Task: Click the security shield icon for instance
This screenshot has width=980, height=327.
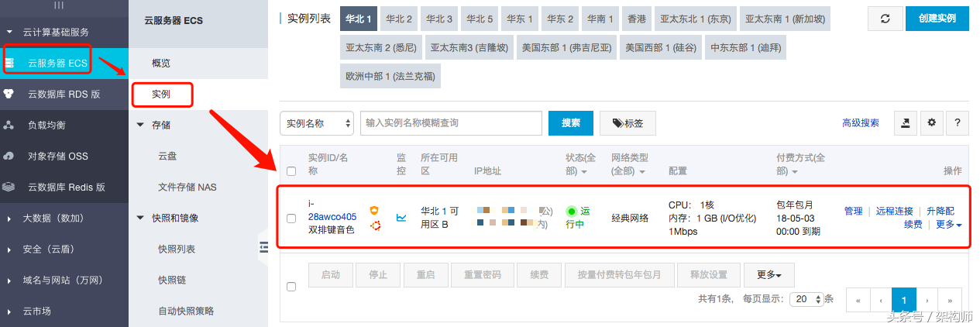Action: pos(374,211)
